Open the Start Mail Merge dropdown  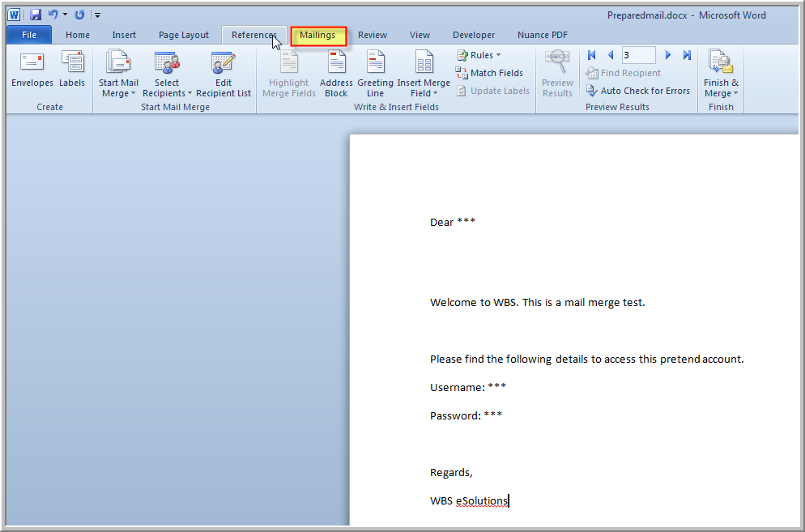click(x=118, y=73)
